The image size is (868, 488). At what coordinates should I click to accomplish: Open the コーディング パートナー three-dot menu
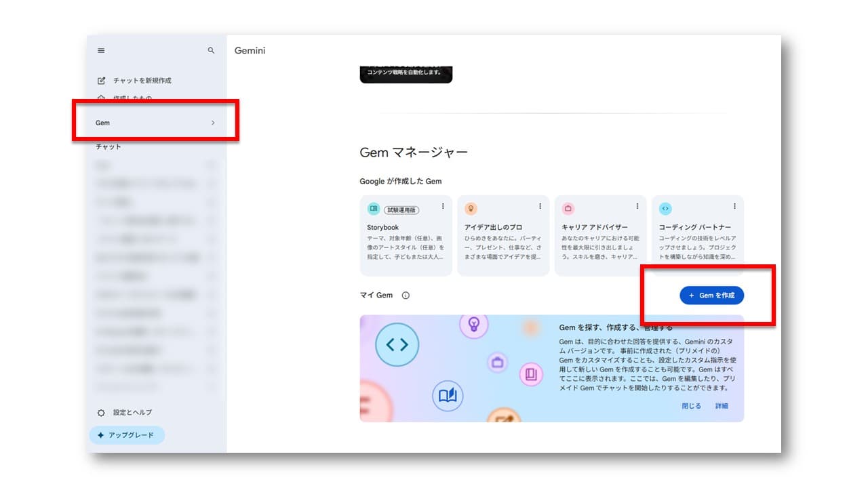tap(734, 205)
